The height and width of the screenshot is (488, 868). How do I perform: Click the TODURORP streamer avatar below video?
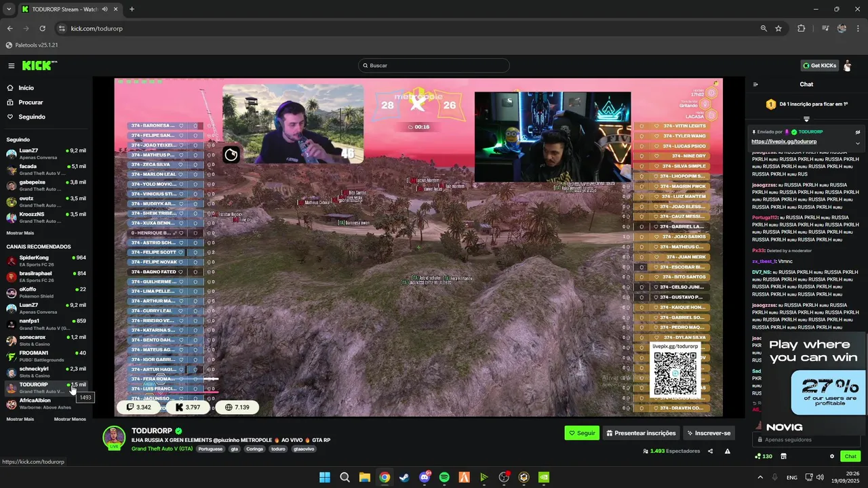point(114,438)
